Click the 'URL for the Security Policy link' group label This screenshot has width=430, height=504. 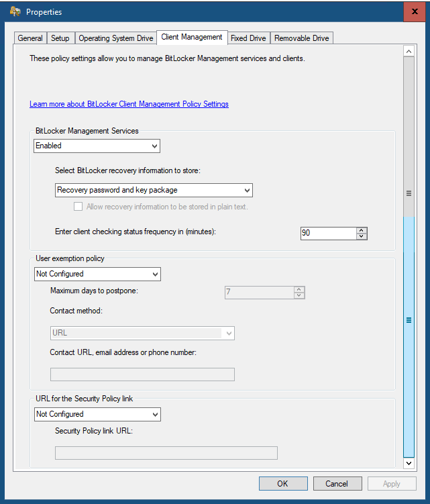tap(84, 399)
